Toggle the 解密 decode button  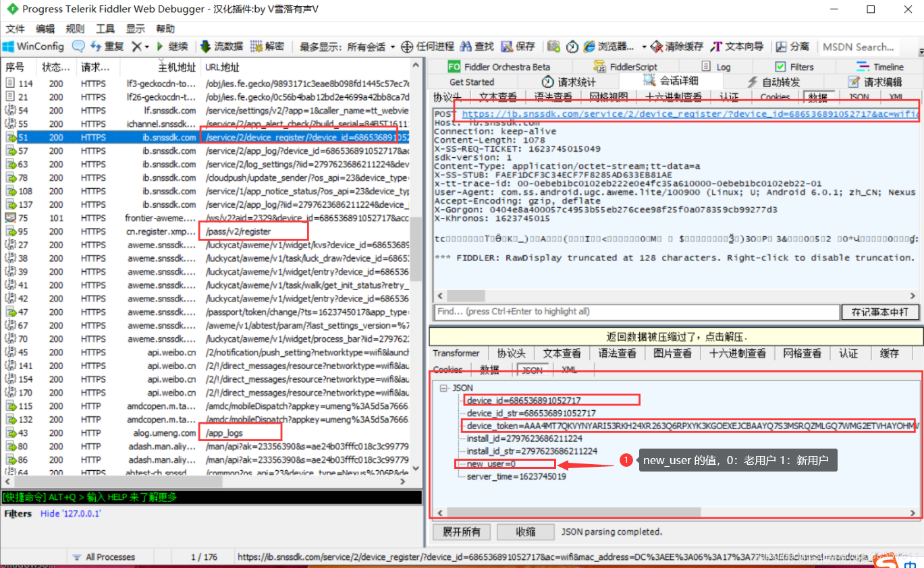pyautogui.click(x=267, y=47)
